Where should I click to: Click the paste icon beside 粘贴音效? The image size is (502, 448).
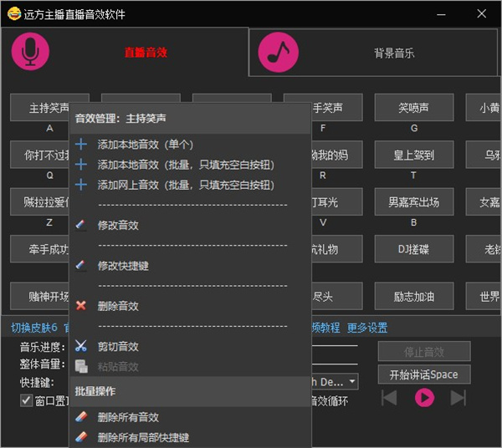point(81,366)
